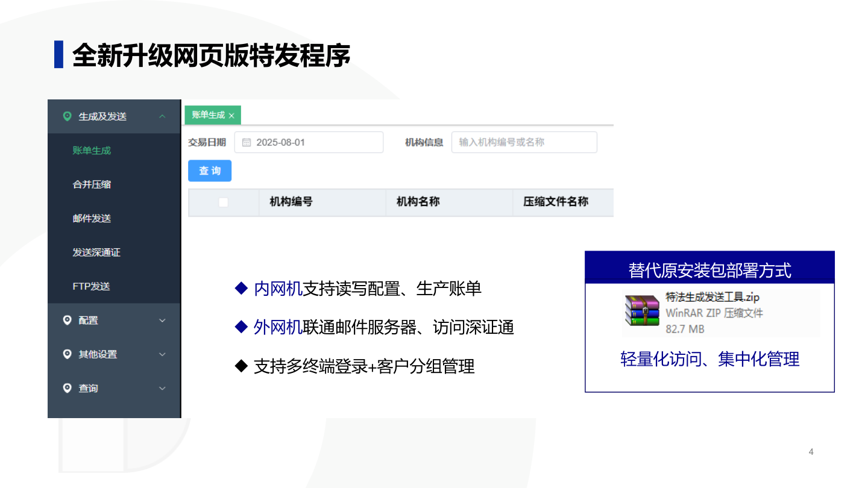Click the 机构编号 column header
868x488 pixels.
291,202
